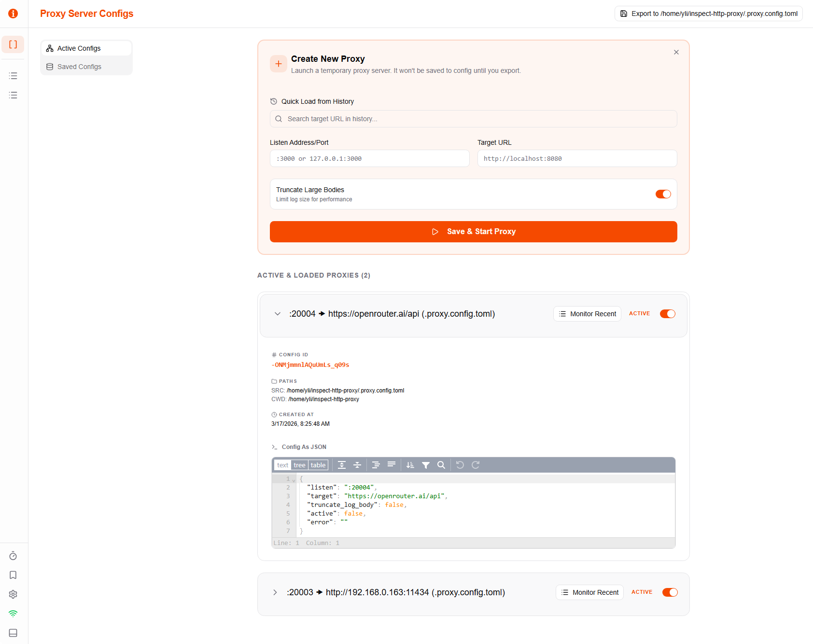The height and width of the screenshot is (644, 813).
Task: Open the stopwatch timer sidebar icon
Action: (x=13, y=556)
